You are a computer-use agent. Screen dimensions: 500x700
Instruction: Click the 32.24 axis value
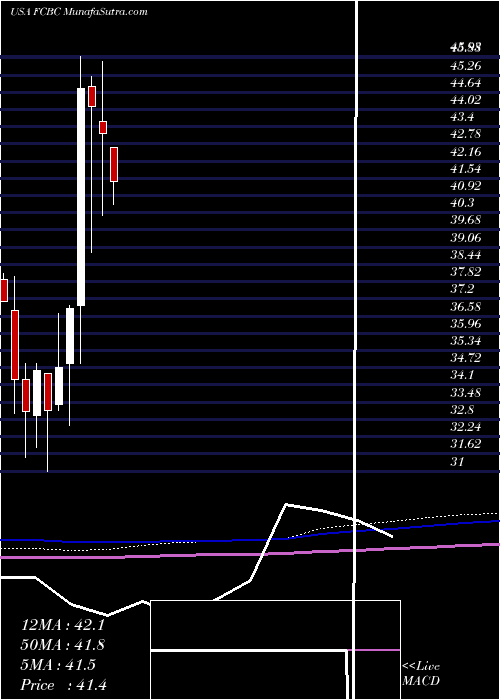[466, 427]
